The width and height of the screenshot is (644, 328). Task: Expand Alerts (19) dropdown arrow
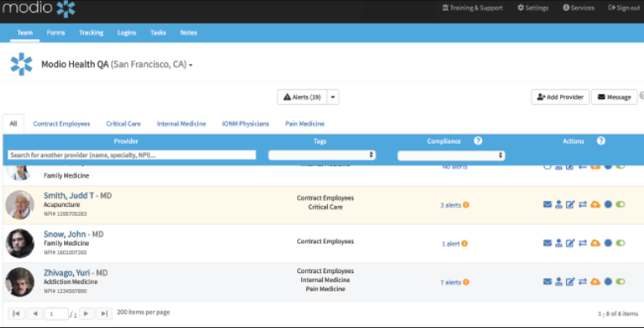pyautogui.click(x=333, y=97)
